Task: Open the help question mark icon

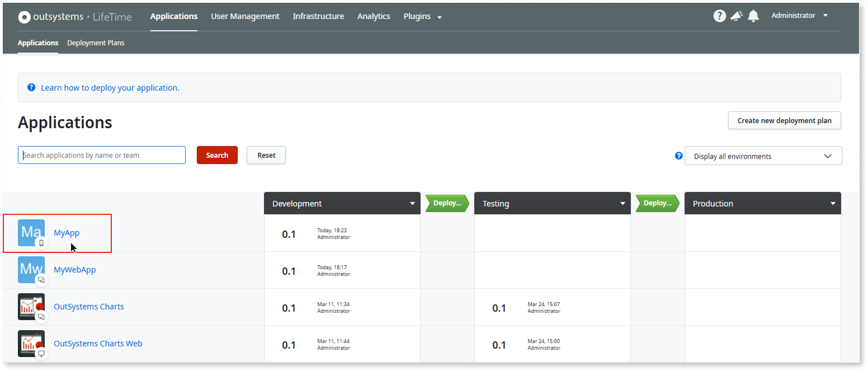Action: (719, 16)
